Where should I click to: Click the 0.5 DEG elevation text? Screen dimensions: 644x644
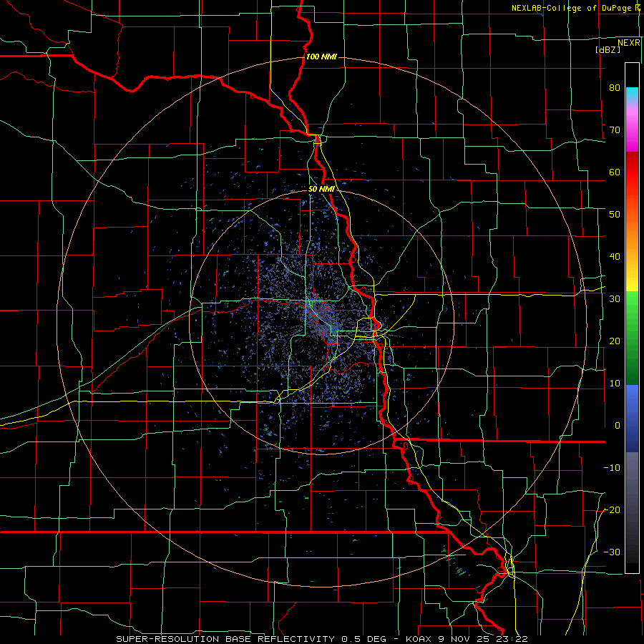[364, 639]
